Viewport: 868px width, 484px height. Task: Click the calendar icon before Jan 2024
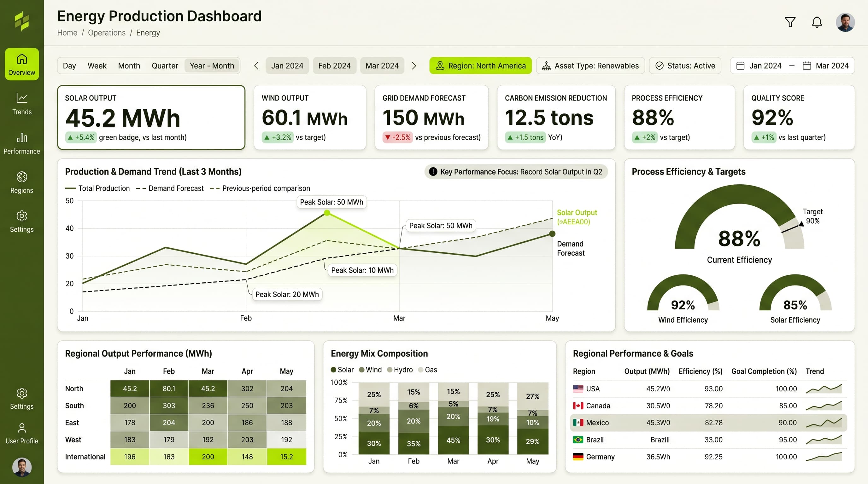pyautogui.click(x=740, y=66)
